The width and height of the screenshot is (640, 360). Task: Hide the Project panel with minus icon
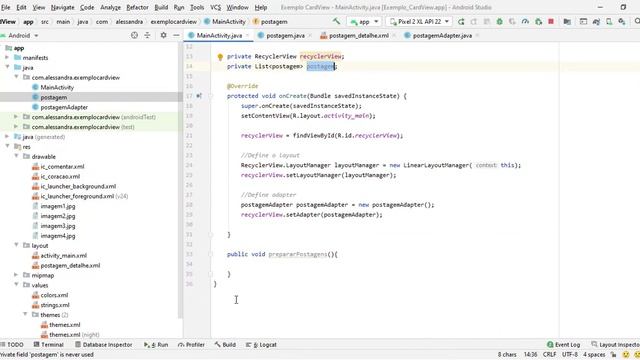[x=176, y=36]
